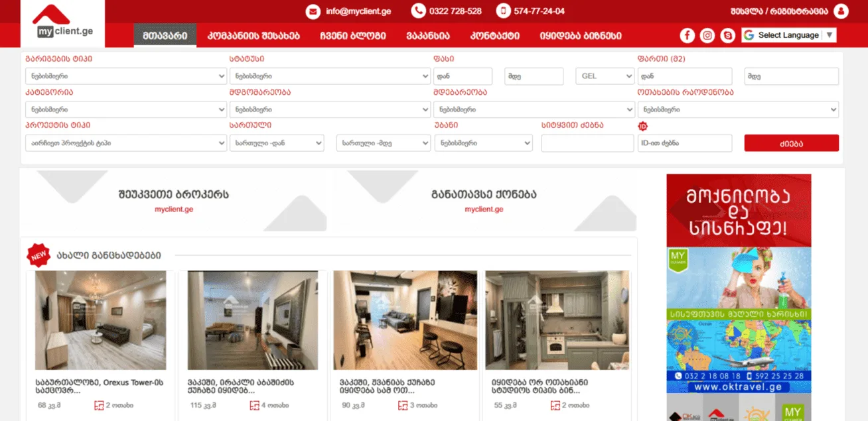Click the ID-ით ძებნა search field
868x421 pixels.
685,143
